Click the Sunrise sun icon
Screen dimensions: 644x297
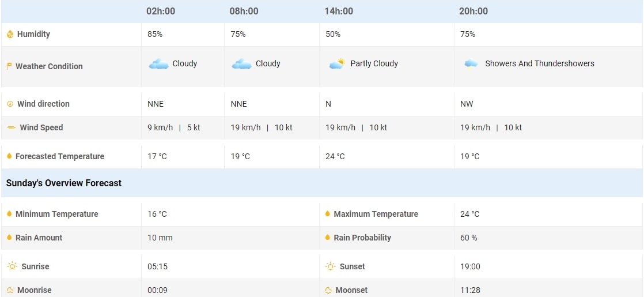click(12, 266)
